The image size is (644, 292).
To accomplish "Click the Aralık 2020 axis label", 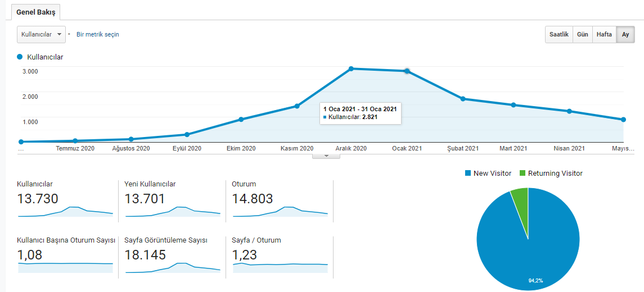I will (351, 148).
